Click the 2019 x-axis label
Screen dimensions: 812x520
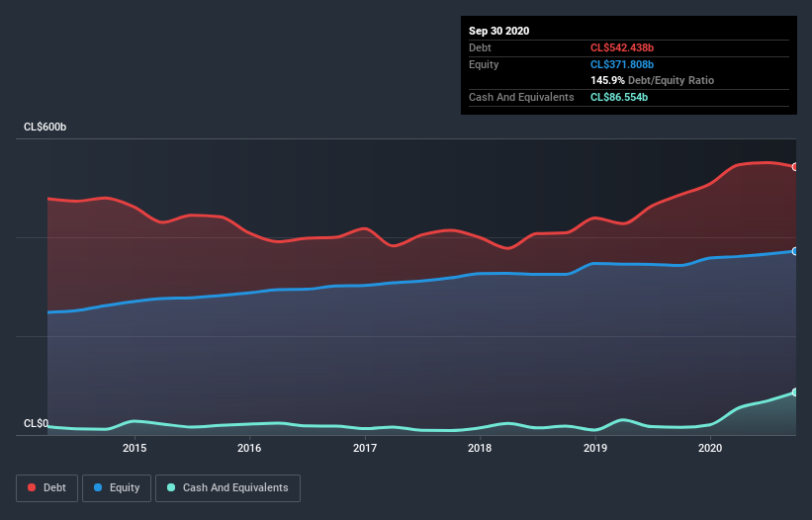point(595,448)
